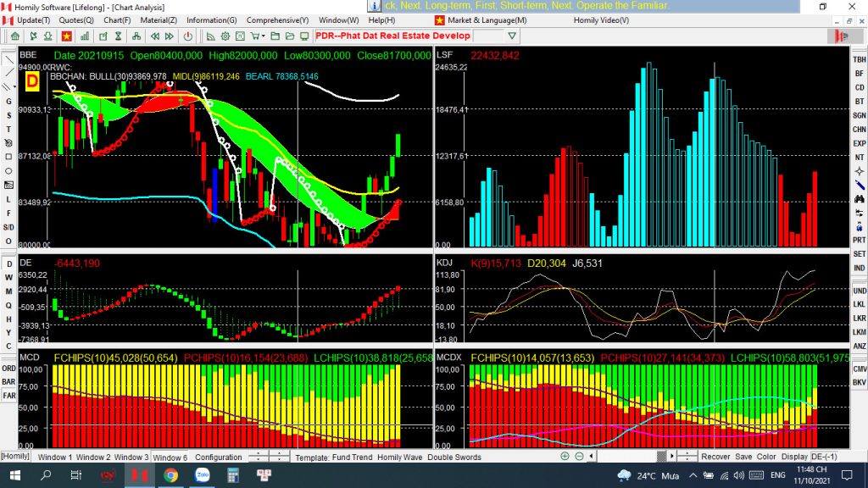This screenshot has width=868, height=488.
Task: Click the Recover button in bottom bar
Action: (x=715, y=457)
